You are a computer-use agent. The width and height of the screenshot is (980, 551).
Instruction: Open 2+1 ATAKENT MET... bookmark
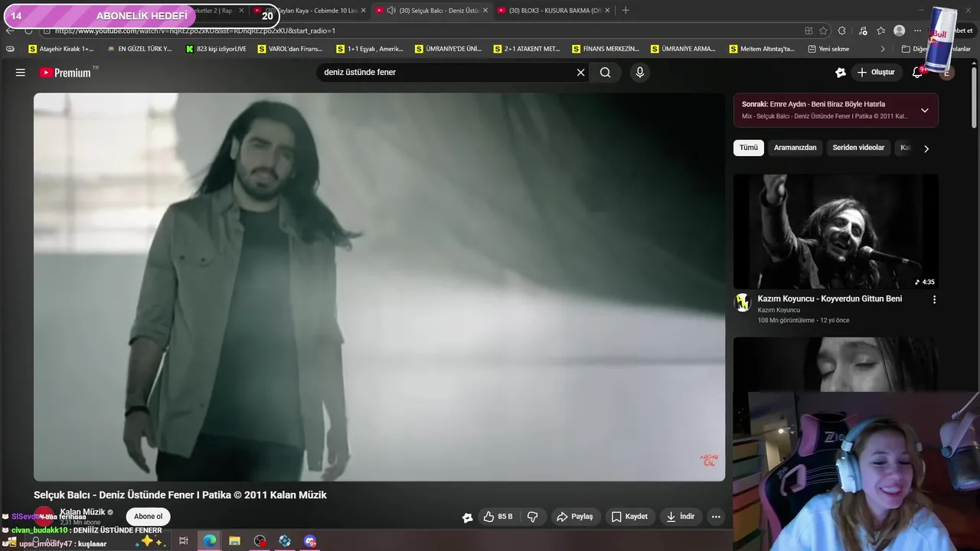(x=527, y=49)
